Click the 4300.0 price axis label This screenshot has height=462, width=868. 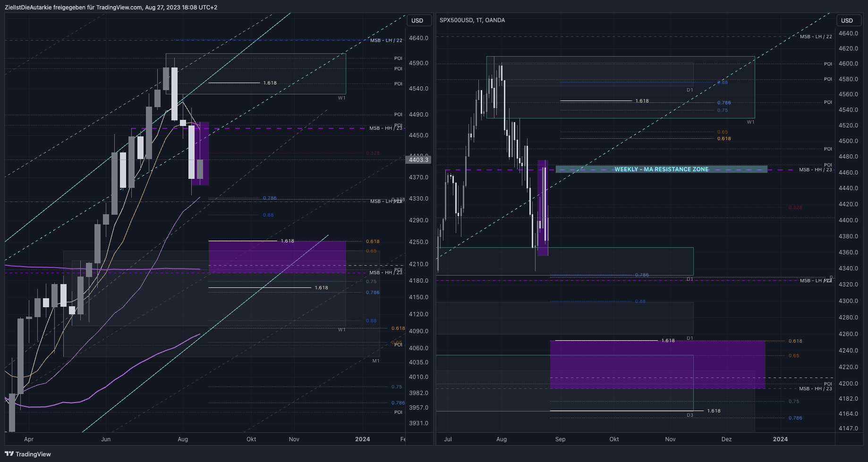click(848, 301)
